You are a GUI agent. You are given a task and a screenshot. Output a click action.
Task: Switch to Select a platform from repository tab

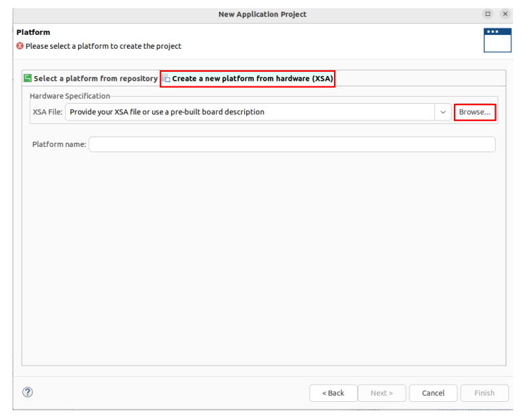91,79
